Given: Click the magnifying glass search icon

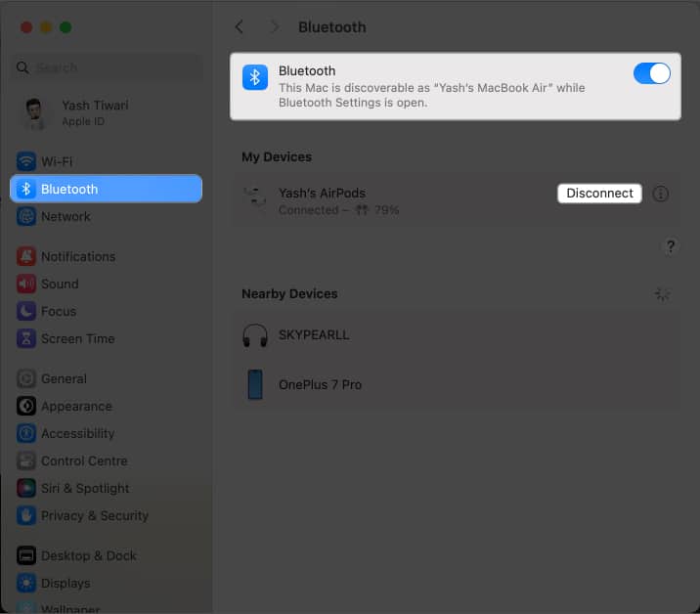Looking at the screenshot, I should [22, 67].
